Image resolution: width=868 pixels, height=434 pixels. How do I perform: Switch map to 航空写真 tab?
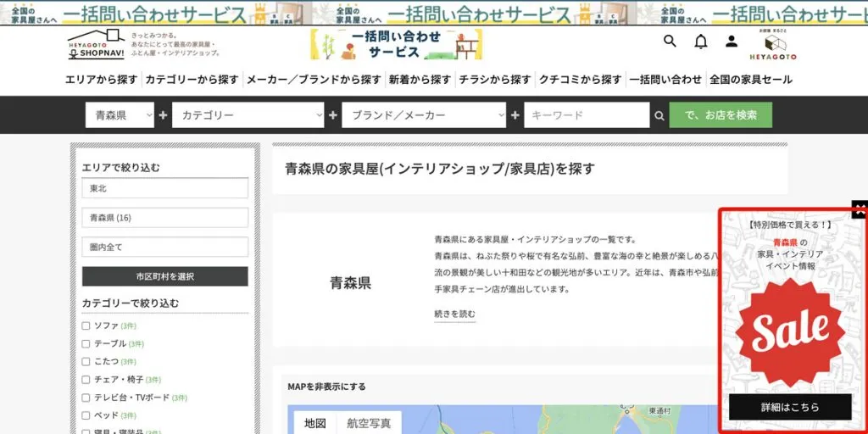(369, 424)
